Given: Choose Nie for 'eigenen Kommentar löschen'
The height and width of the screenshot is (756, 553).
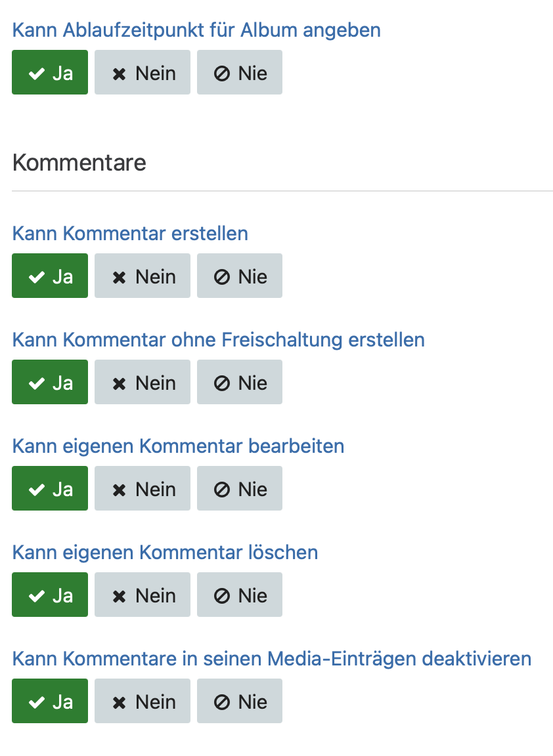Looking at the screenshot, I should pos(240,595).
